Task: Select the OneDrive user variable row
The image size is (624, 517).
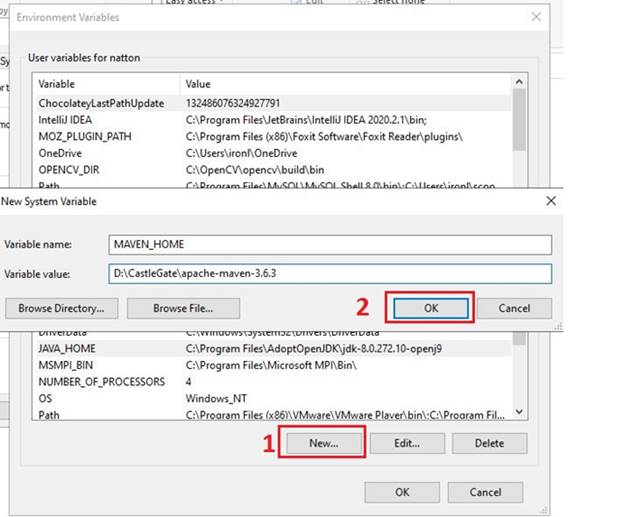Action: (x=272, y=153)
